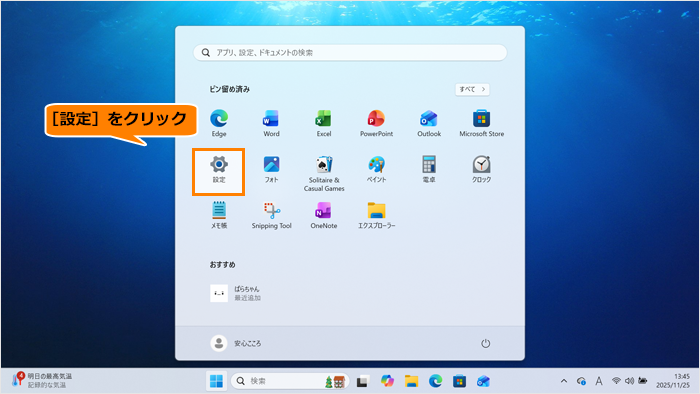
Task: Open Microsoft Store pinned app
Action: (x=481, y=123)
